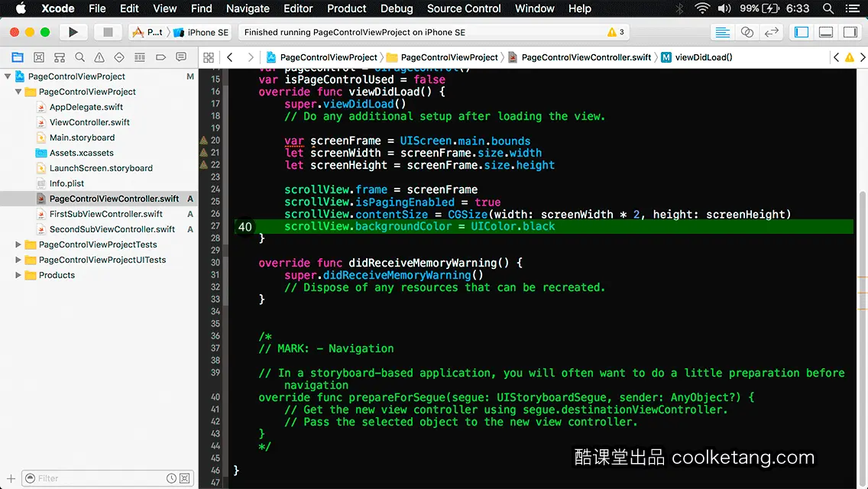Click the editor vertical scrollbar

pos(863,338)
